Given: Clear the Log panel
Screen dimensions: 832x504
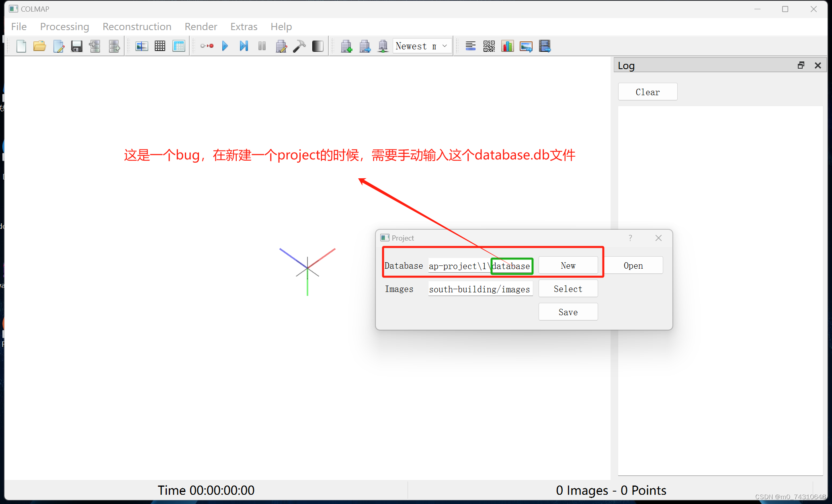Looking at the screenshot, I should click(x=648, y=92).
